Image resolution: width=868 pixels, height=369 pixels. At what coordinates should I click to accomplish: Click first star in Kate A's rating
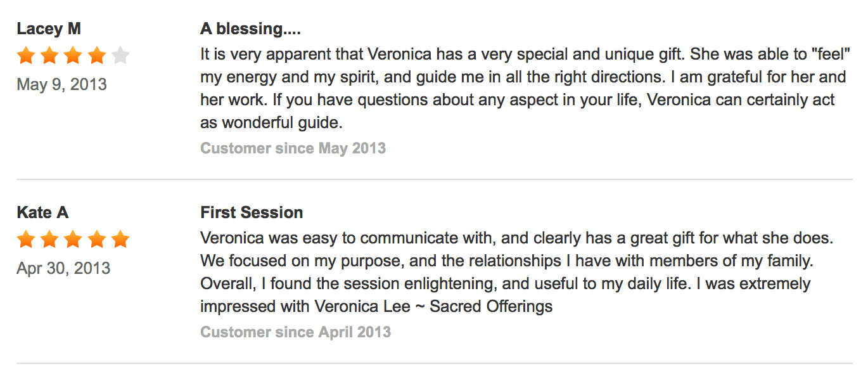coord(26,240)
